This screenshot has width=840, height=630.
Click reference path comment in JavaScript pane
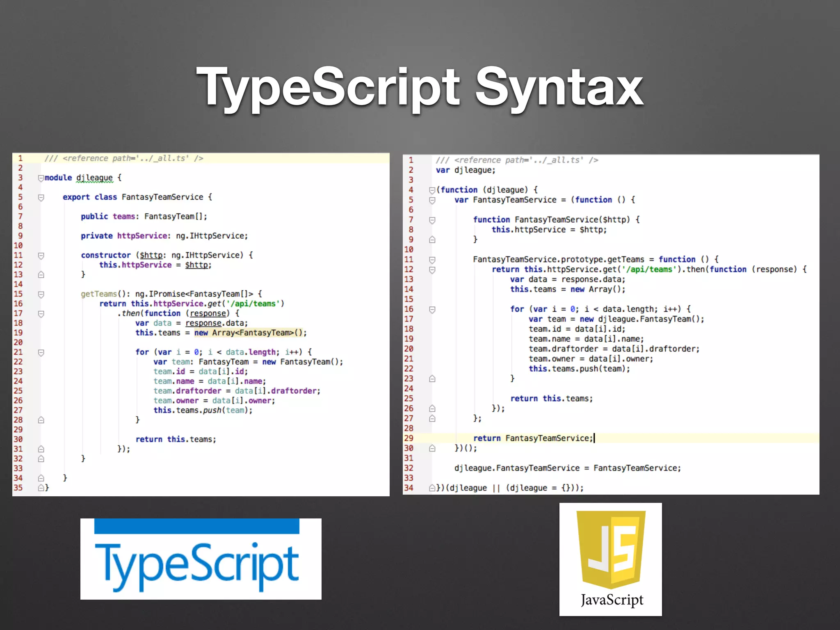click(517, 160)
